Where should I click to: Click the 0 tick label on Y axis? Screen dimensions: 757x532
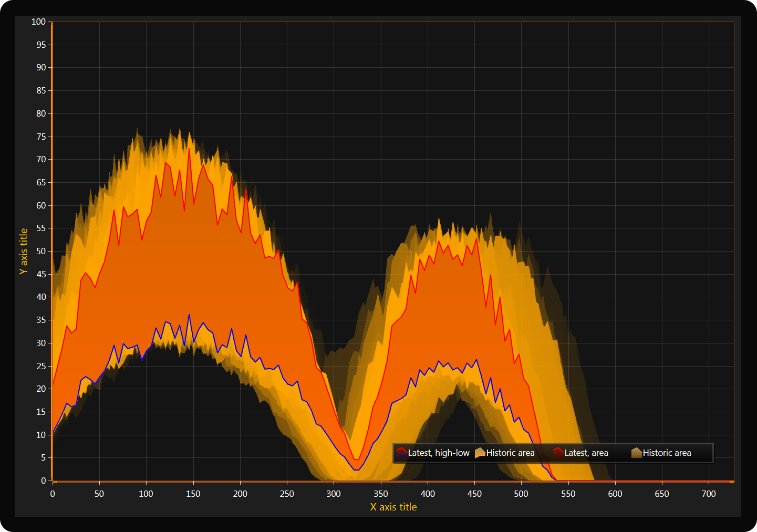coord(44,481)
